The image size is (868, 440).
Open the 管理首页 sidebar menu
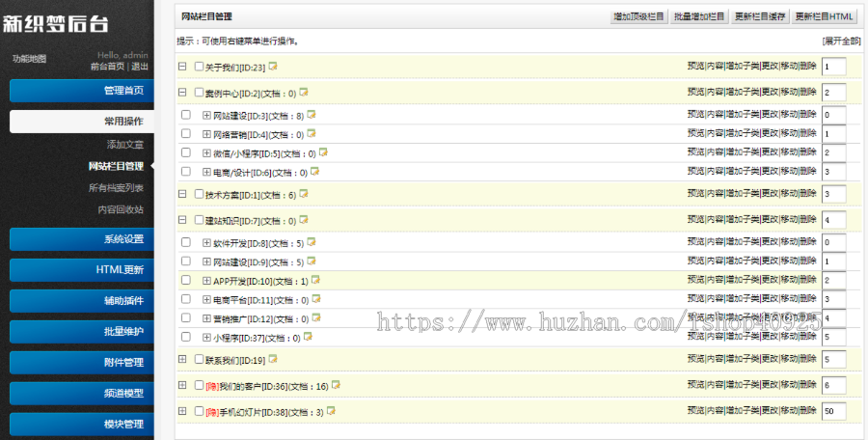pos(82,91)
